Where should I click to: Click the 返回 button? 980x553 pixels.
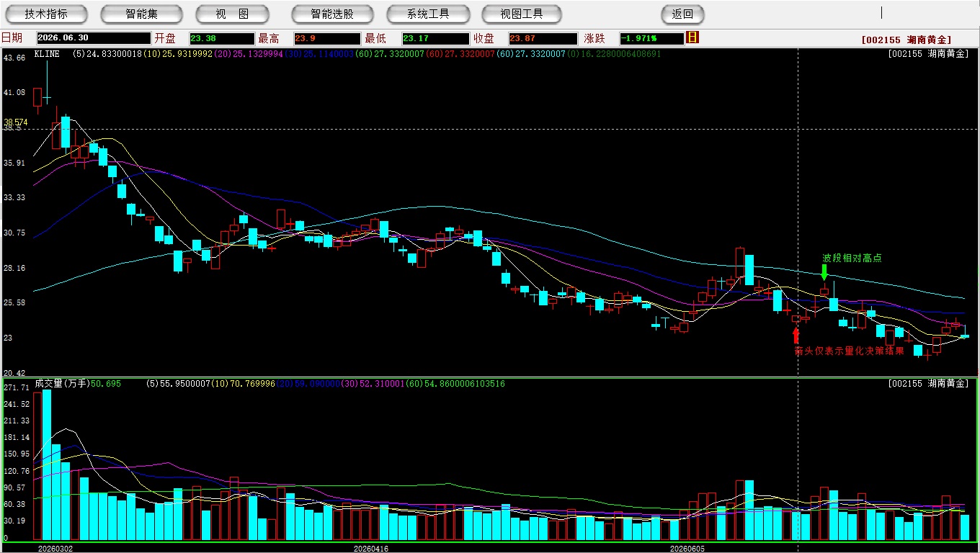(x=682, y=14)
